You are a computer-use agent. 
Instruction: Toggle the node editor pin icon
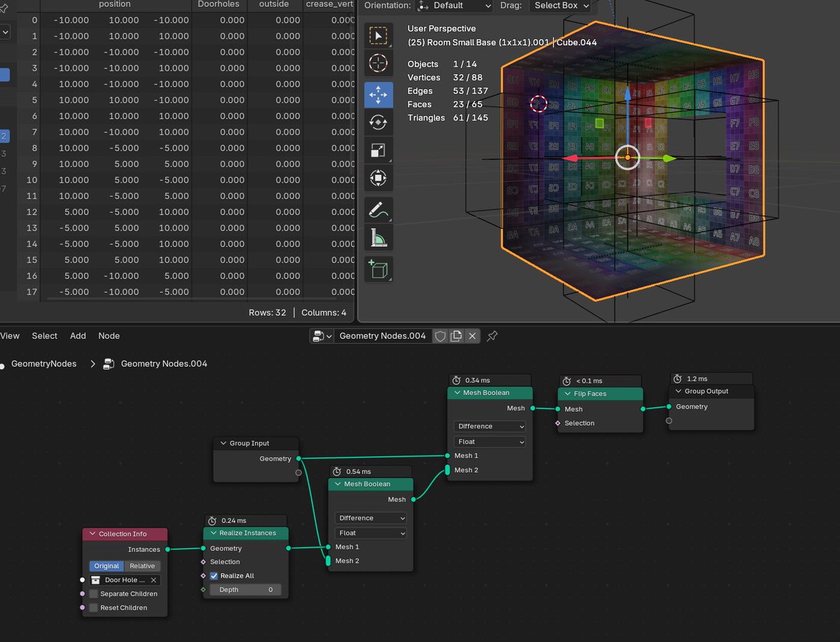[x=492, y=336]
